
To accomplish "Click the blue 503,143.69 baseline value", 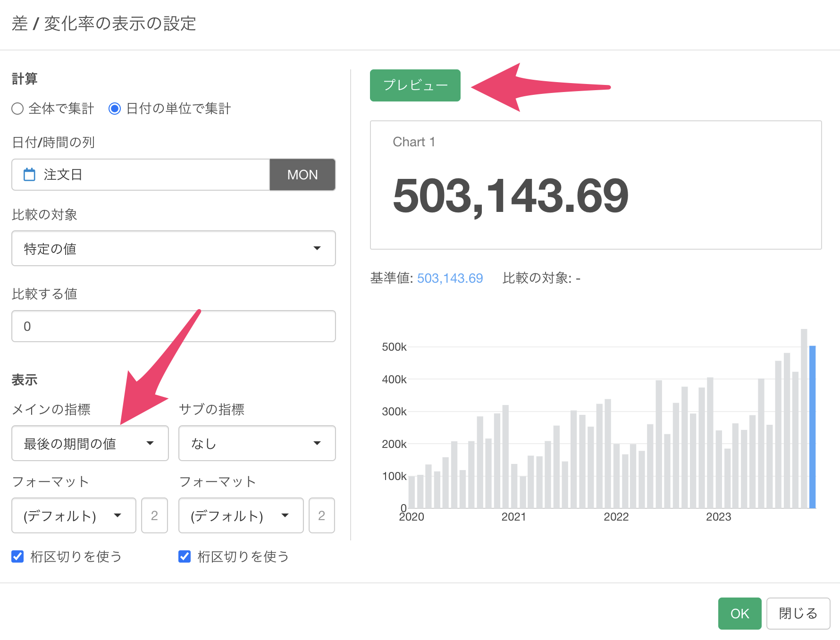I will pos(450,278).
